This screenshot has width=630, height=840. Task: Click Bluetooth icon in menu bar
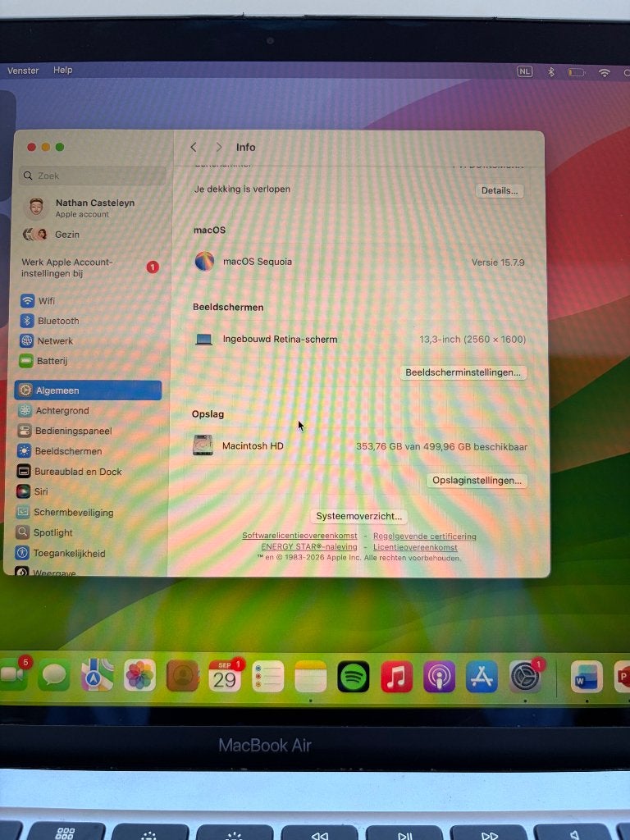[x=550, y=71]
